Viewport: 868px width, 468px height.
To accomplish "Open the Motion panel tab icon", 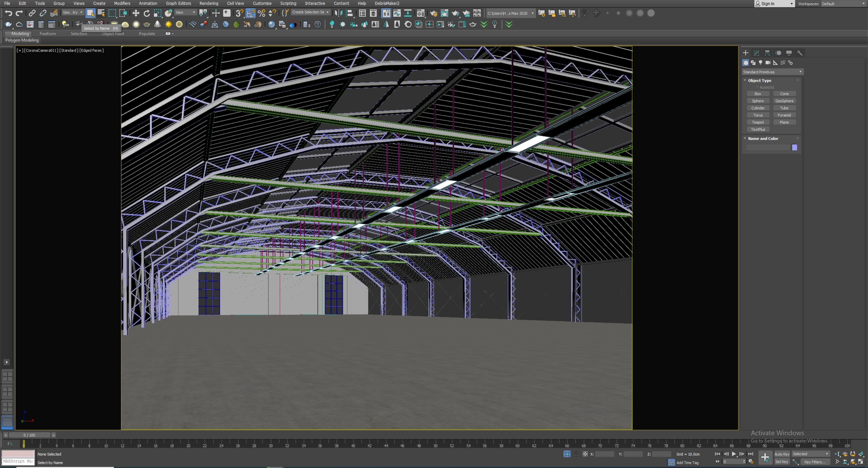I will pyautogui.click(x=778, y=53).
